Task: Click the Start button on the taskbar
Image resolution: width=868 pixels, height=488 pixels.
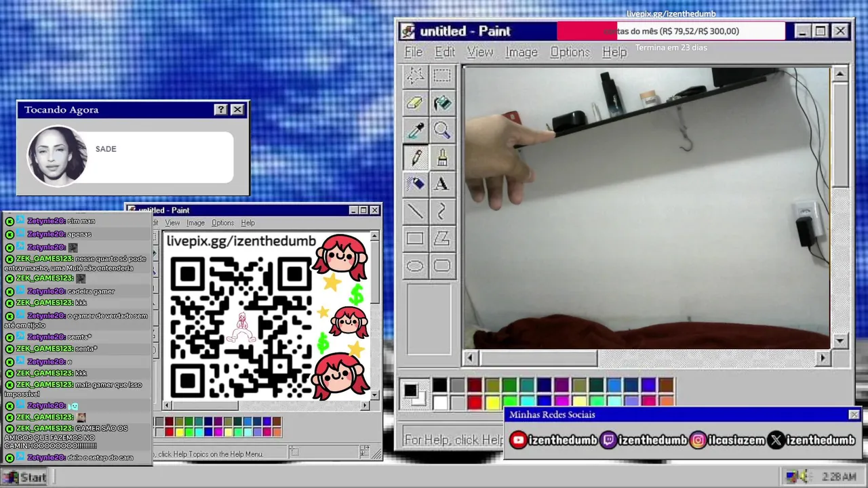Action: pyautogui.click(x=26, y=477)
